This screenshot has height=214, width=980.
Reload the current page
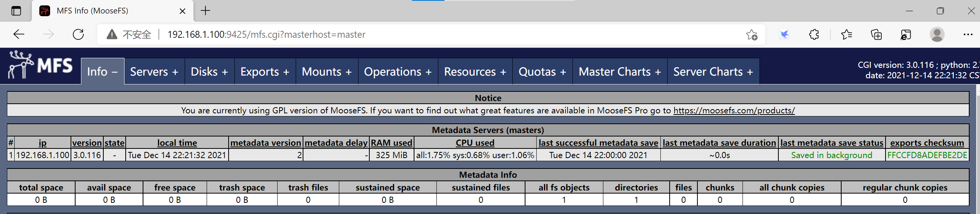(x=78, y=34)
